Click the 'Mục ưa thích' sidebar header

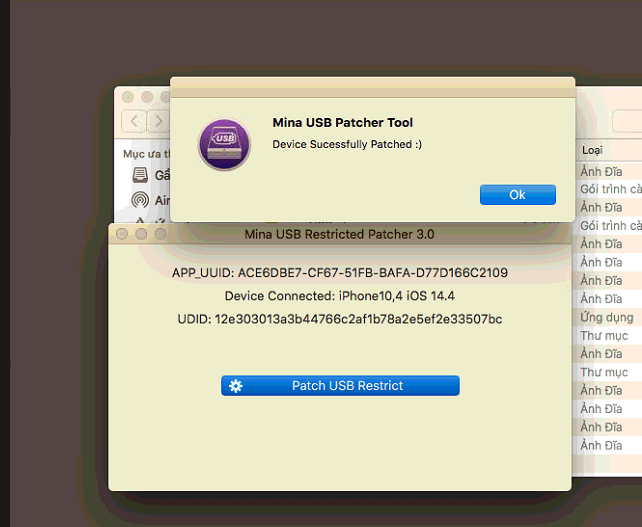pyautogui.click(x=147, y=154)
